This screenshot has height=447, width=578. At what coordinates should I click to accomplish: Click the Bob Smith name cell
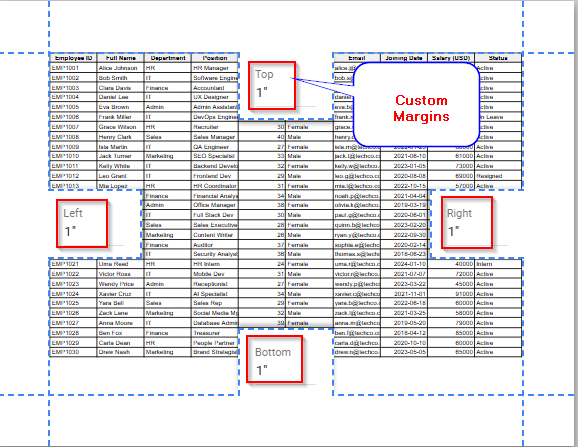coord(121,78)
